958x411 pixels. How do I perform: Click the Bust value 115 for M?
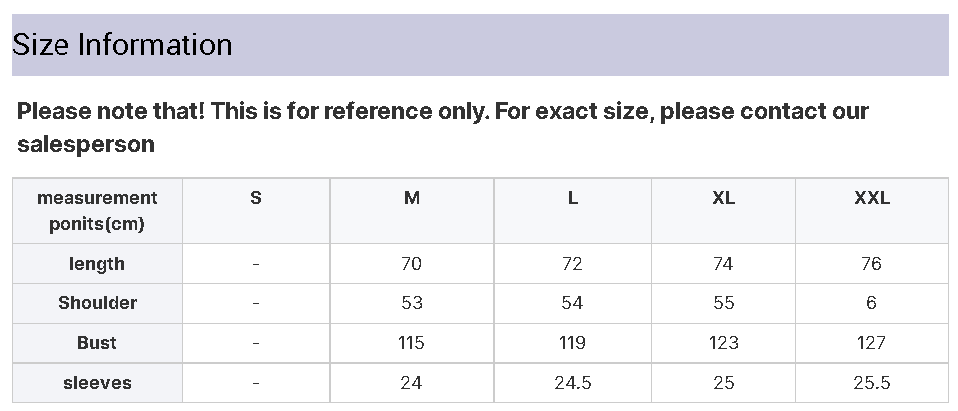coord(412,343)
